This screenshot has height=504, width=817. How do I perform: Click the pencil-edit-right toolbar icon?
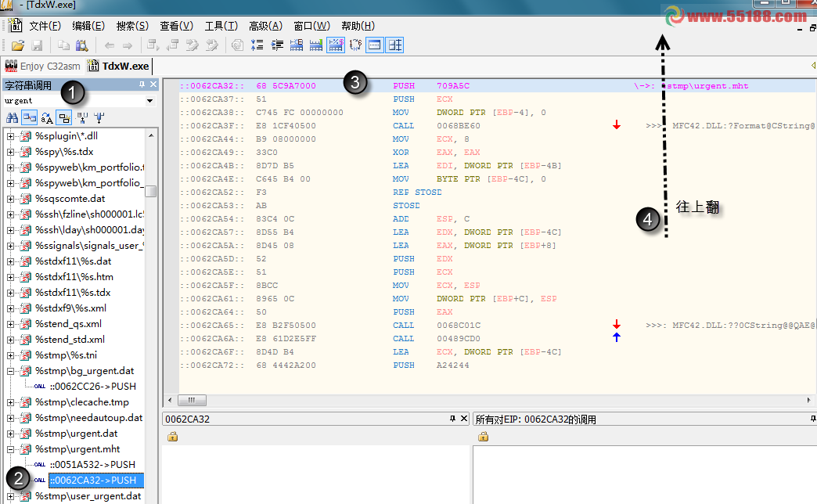click(193, 45)
